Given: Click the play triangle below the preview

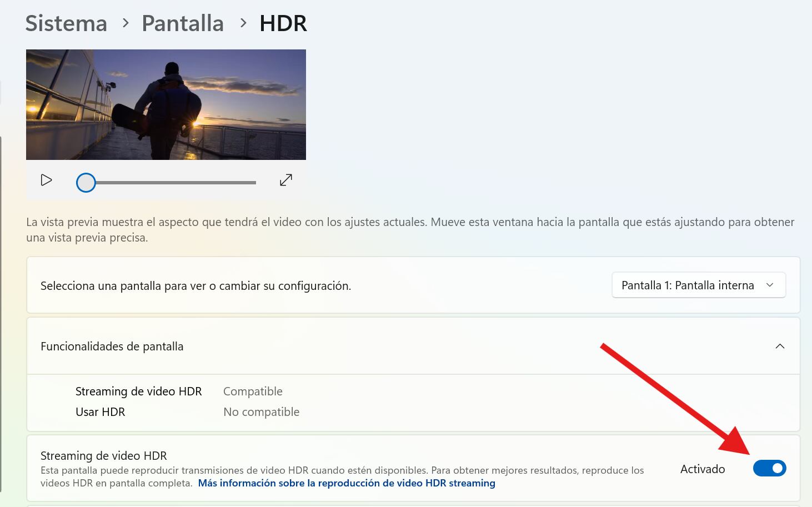Looking at the screenshot, I should click(x=47, y=180).
